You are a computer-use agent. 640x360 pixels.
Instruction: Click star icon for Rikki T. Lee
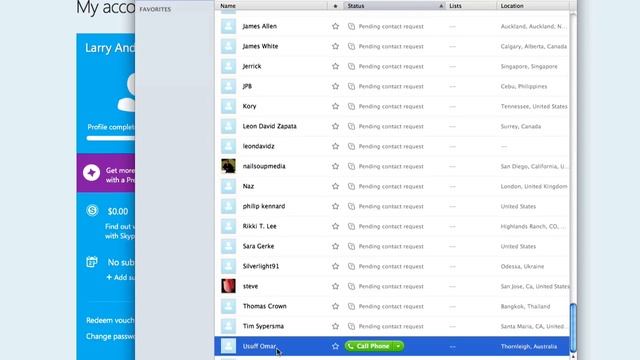tap(335, 226)
